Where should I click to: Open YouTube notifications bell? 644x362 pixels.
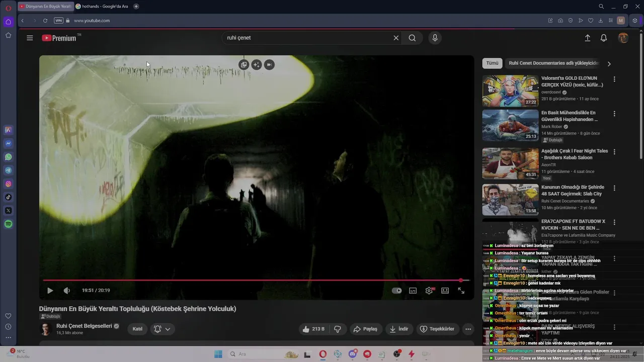coord(604,38)
